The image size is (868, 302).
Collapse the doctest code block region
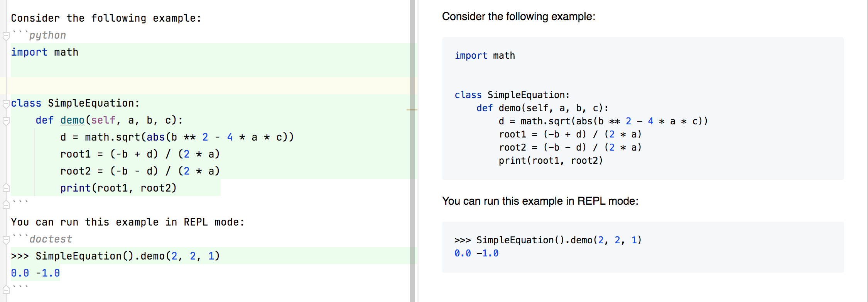coord(5,239)
